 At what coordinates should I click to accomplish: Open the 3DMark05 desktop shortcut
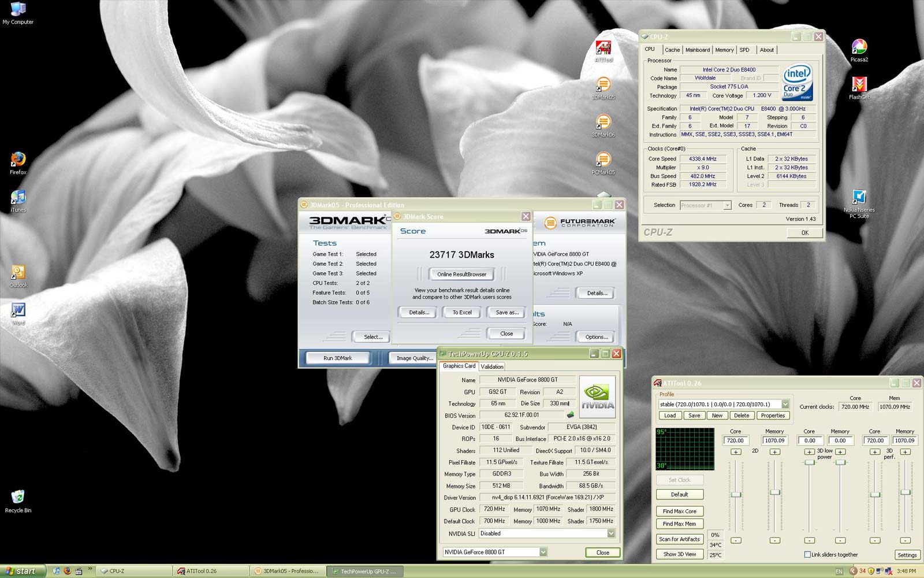point(603,88)
